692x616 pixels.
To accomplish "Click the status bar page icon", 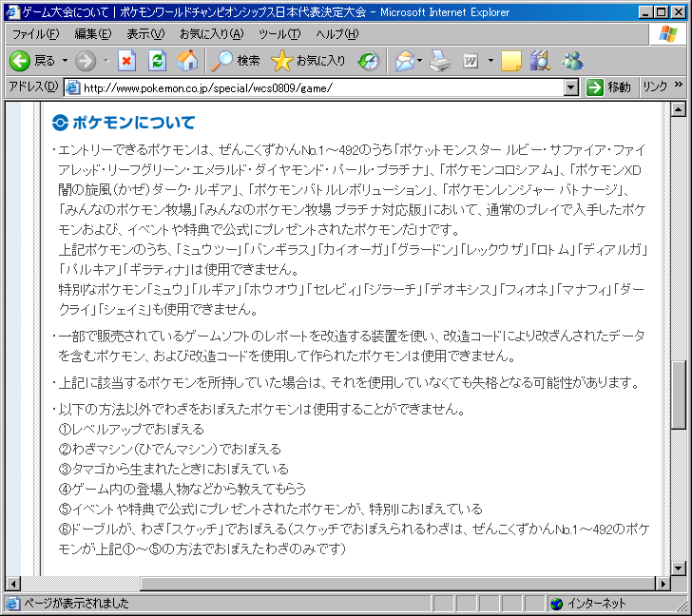I will [x=13, y=604].
